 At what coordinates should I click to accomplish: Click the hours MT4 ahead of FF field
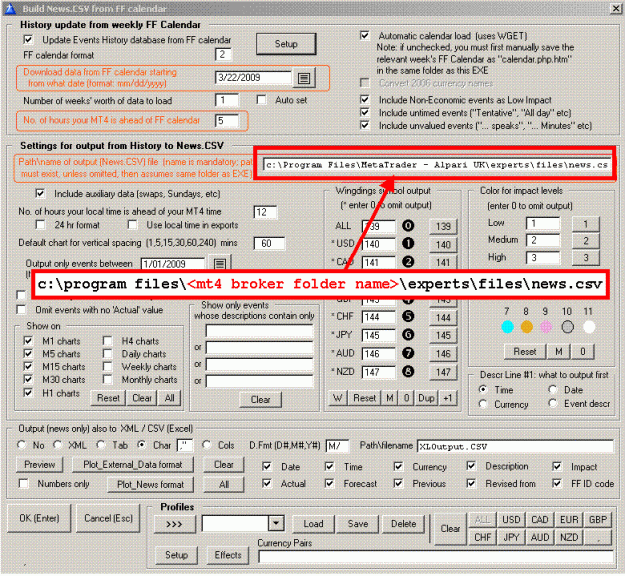[226, 120]
